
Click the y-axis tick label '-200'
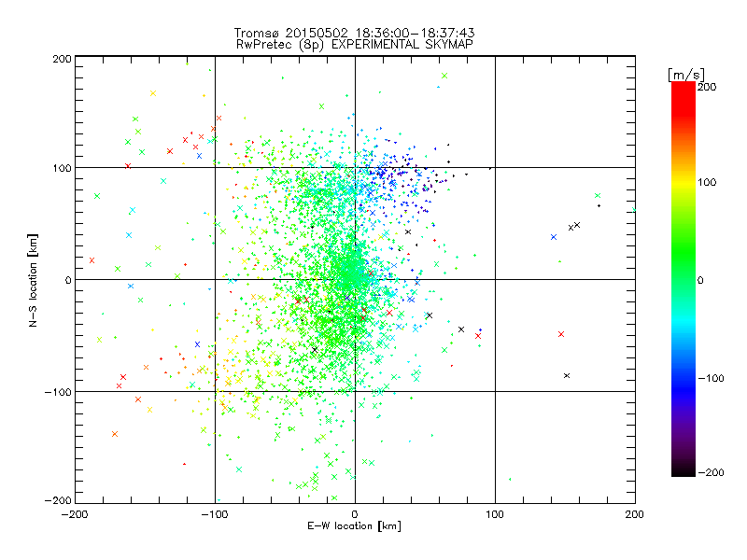point(58,500)
